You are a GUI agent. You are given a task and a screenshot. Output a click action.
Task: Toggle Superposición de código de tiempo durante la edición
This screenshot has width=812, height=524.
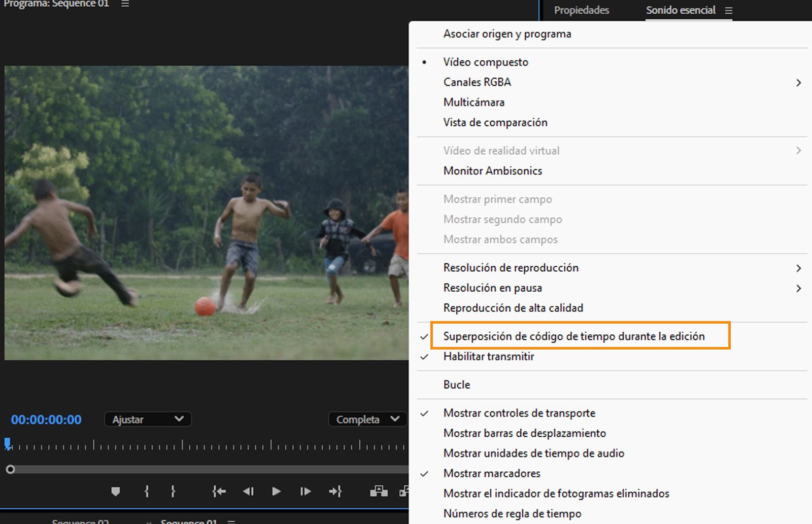574,336
